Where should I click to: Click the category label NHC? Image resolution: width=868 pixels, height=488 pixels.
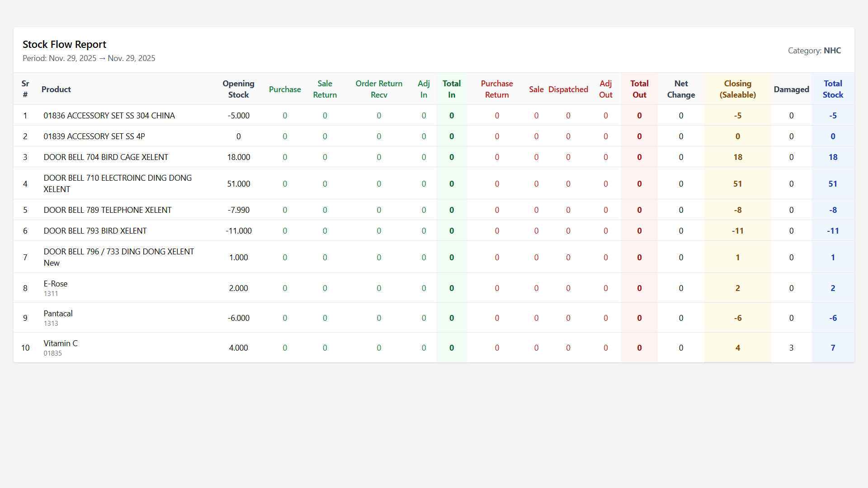coord(833,50)
